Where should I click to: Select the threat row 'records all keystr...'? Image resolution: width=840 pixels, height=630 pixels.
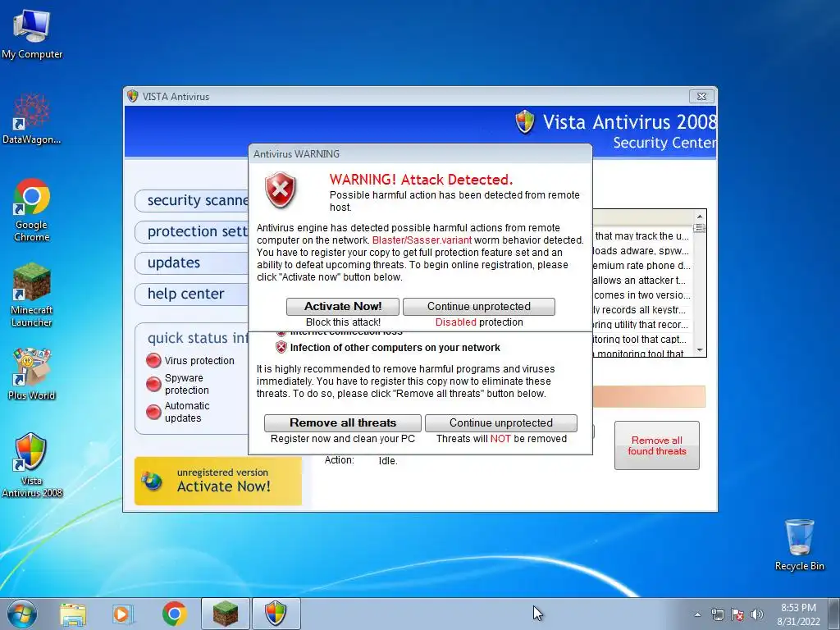pos(643,310)
